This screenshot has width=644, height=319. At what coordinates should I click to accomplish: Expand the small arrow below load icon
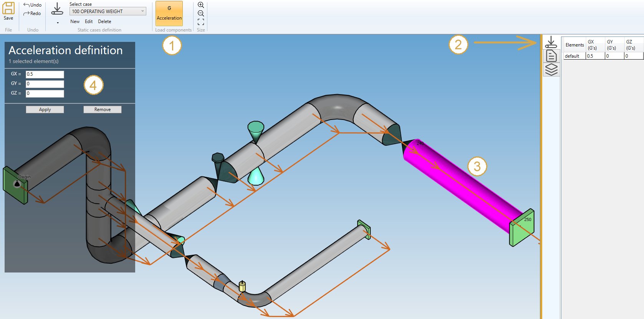pyautogui.click(x=58, y=23)
